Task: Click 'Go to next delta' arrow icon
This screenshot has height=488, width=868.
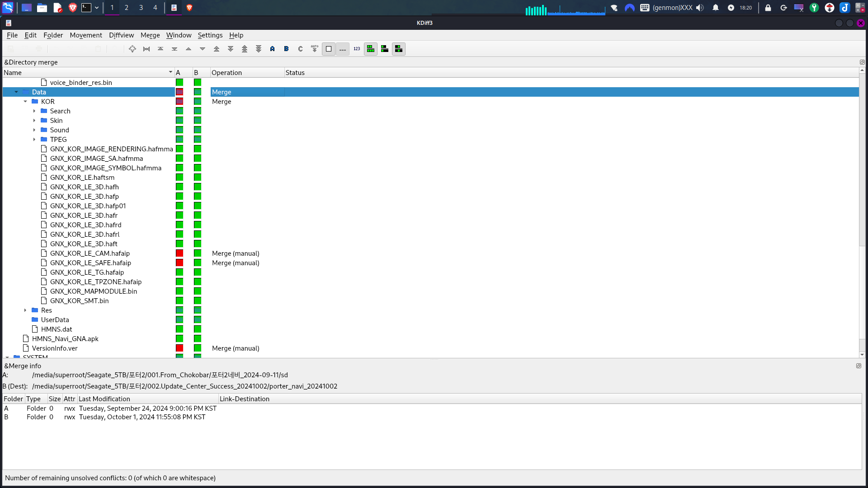Action: pyautogui.click(x=203, y=49)
